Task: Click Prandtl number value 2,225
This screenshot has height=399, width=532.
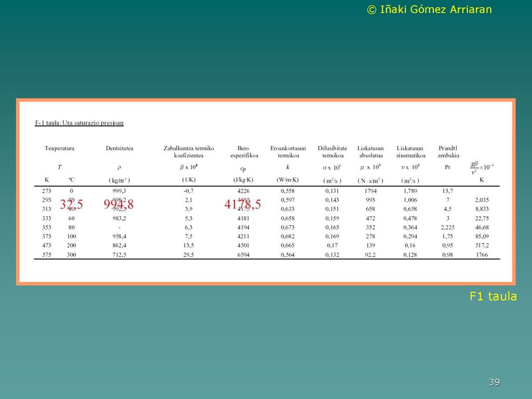Action: pyautogui.click(x=447, y=228)
